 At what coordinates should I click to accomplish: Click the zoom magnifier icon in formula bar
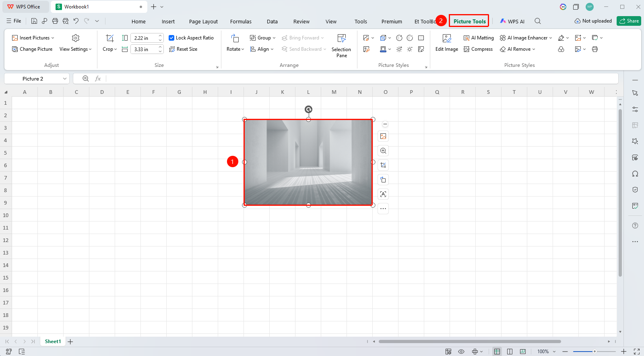[x=86, y=79]
